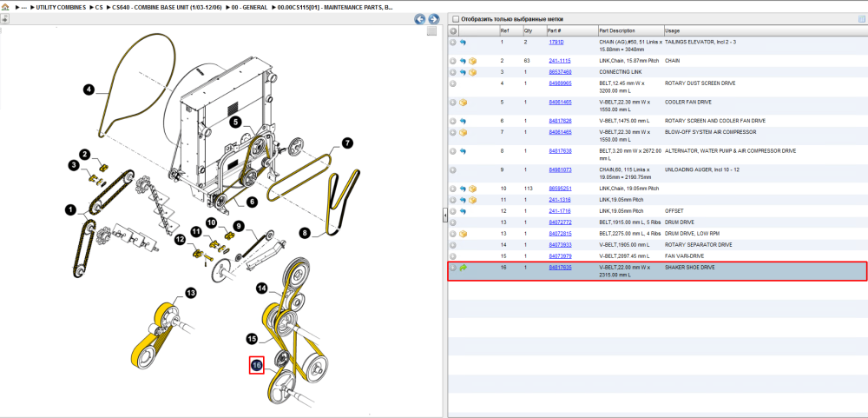Open CS640 - COMBINE BASE UNIT breadcrumb
This screenshot has height=418, width=868.
coord(168,8)
